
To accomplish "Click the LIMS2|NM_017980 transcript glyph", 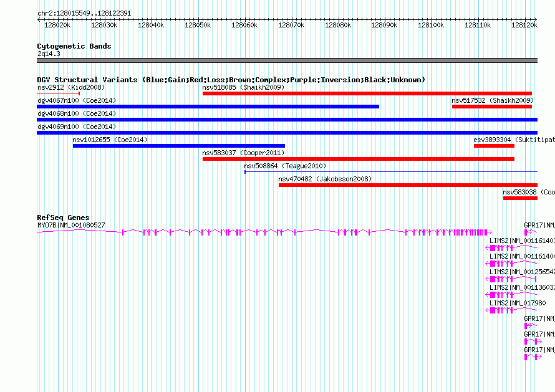I will tap(511, 310).
